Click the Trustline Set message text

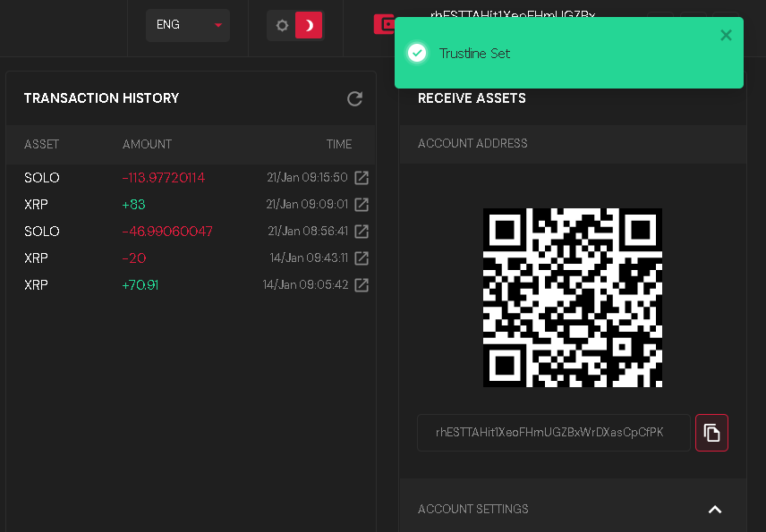474,54
